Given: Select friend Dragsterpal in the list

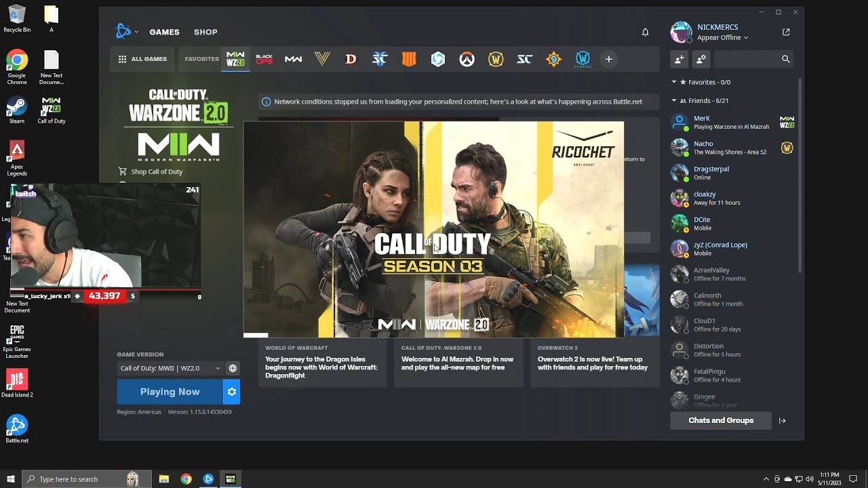Looking at the screenshot, I should point(732,173).
